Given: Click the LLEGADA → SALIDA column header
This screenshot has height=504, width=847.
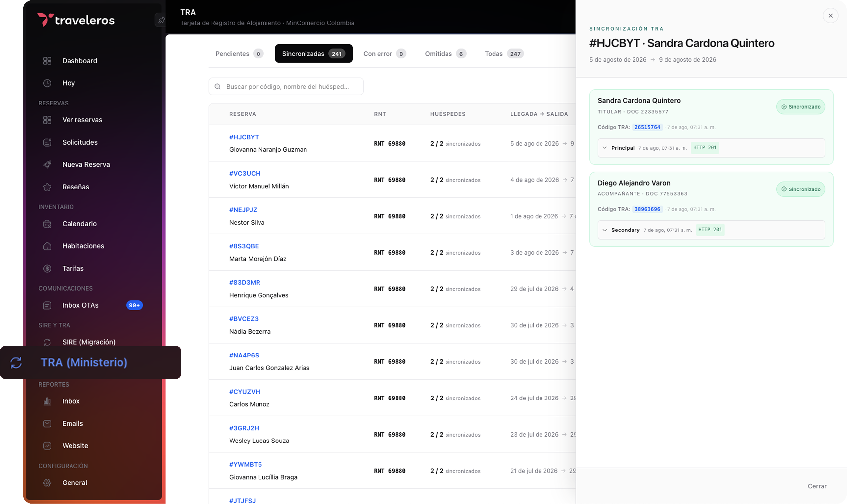Looking at the screenshot, I should (x=539, y=114).
